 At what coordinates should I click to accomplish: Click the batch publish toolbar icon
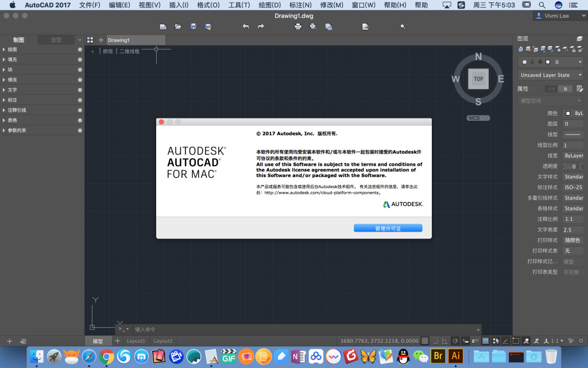[x=328, y=26]
